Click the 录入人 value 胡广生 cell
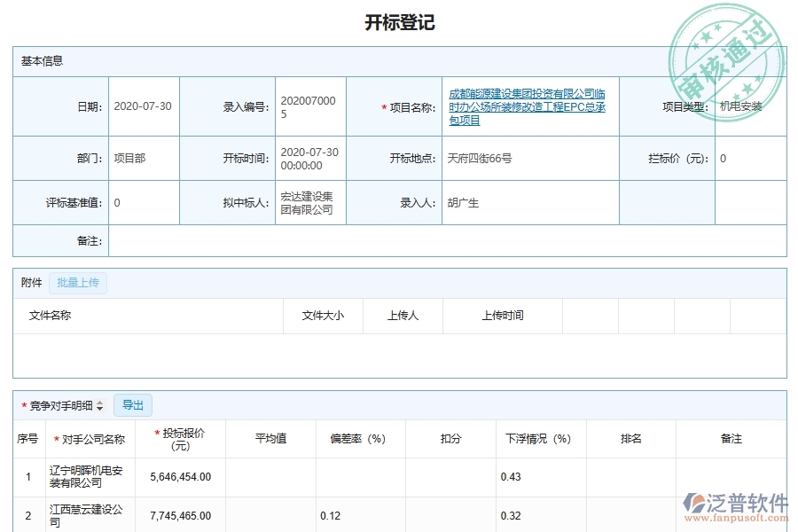Screen dimensions: 798x532 pos(463,202)
